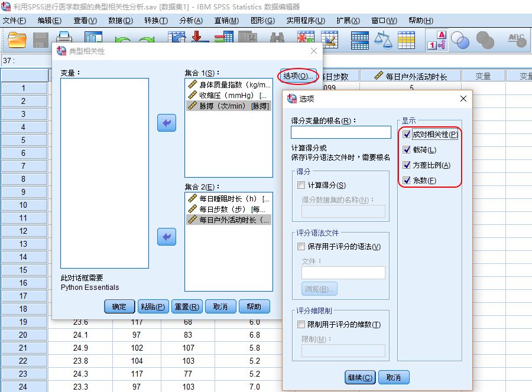532x392 pixels.
Task: Click the Insert cases icon
Action: (x=306, y=37)
